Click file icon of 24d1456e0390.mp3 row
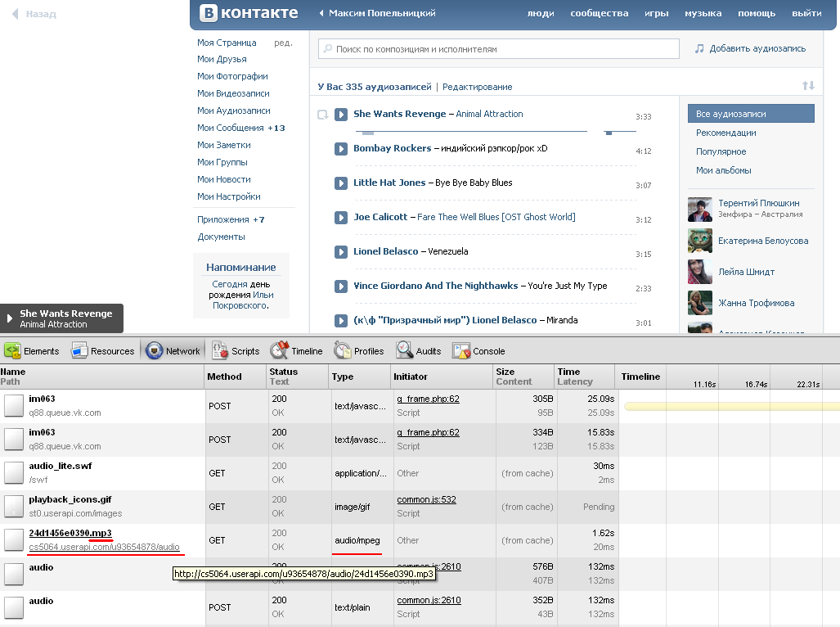This screenshot has width=840, height=627. (x=14, y=540)
